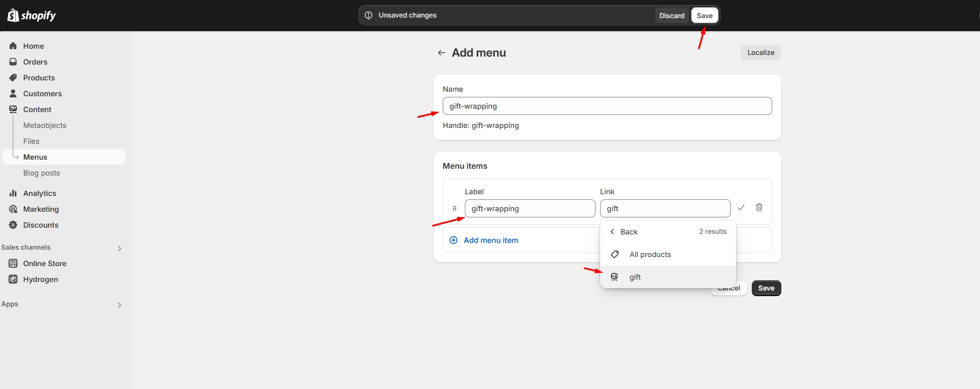The height and width of the screenshot is (389, 980).
Task: Open Metaobjects under Content
Action: [x=45, y=125]
